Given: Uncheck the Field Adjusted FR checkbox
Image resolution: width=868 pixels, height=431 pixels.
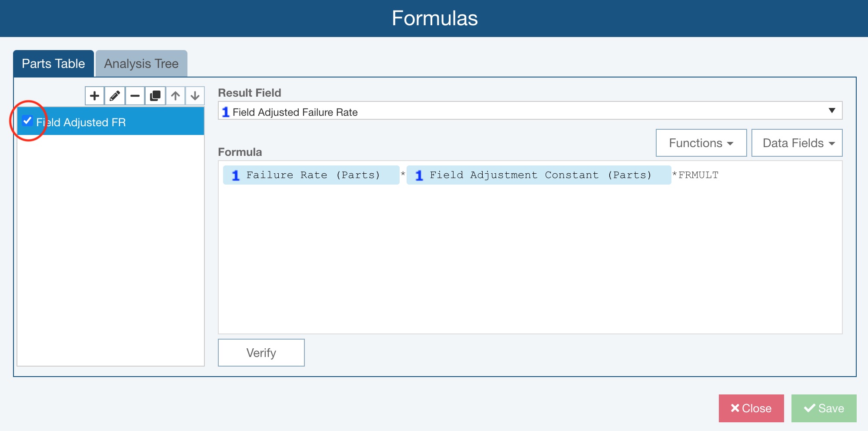Looking at the screenshot, I should [27, 121].
